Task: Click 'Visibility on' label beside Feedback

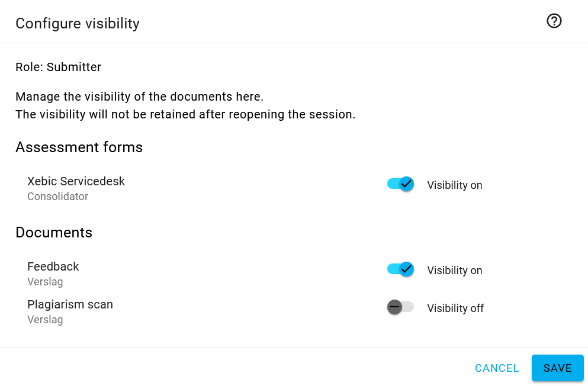Action: pyautogui.click(x=455, y=270)
